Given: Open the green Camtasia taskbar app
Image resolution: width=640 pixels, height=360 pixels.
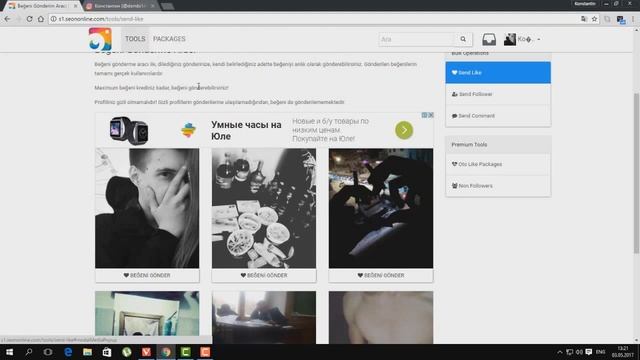Looking at the screenshot, I should (x=185, y=352).
